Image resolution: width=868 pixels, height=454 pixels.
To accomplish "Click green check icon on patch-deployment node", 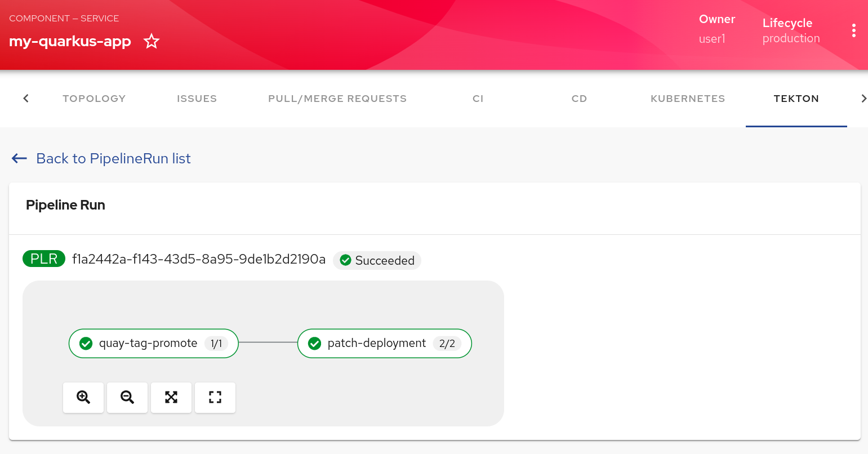I will 314,344.
